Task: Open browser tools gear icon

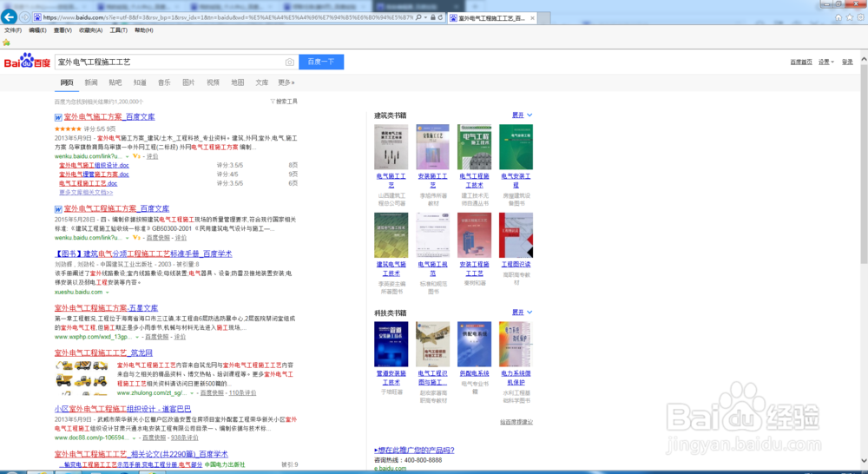Action: pyautogui.click(x=861, y=17)
